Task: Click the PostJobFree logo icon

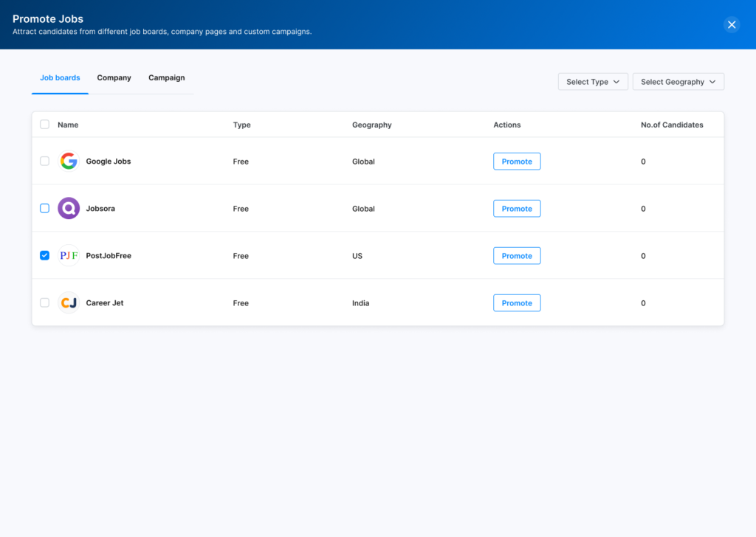Action: pos(68,255)
